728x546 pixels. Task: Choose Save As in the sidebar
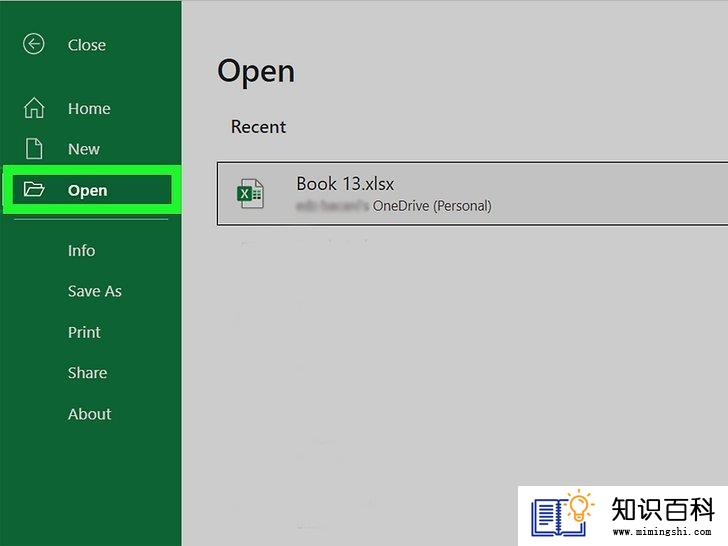tap(95, 291)
